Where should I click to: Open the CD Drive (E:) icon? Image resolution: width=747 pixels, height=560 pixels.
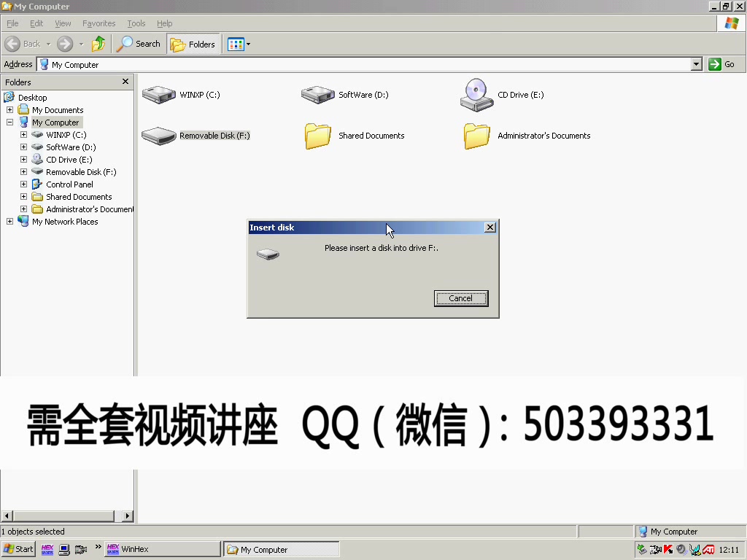click(476, 94)
